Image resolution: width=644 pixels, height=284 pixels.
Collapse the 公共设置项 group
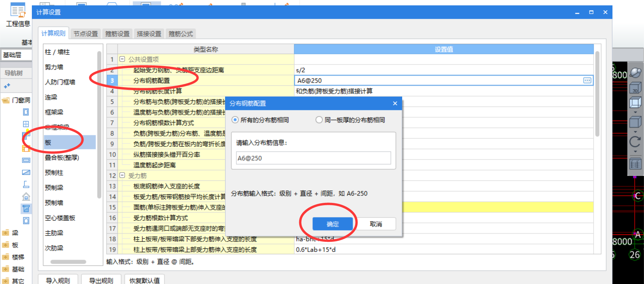point(122,59)
